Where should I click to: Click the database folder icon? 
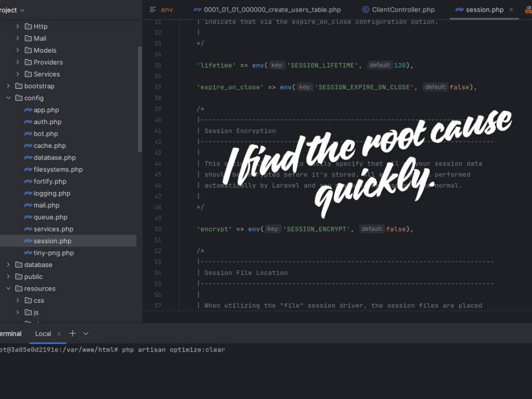click(x=19, y=264)
